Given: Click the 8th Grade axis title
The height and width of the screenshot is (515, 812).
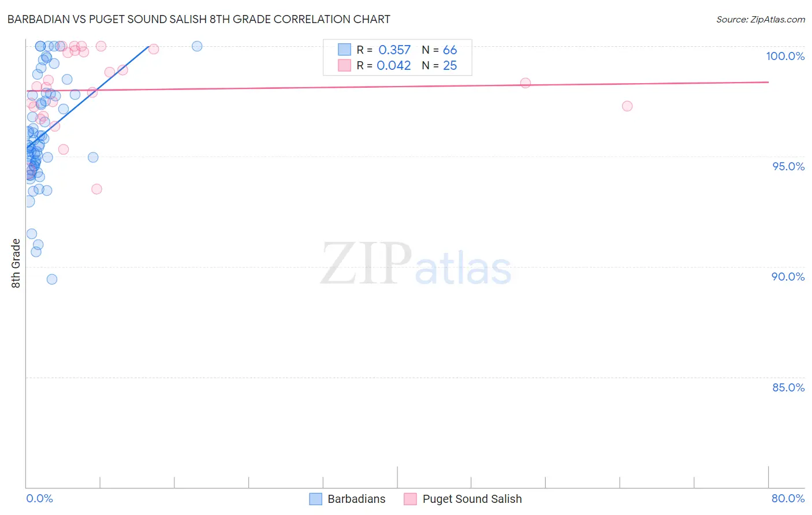Looking at the screenshot, I should pyautogui.click(x=16, y=263).
